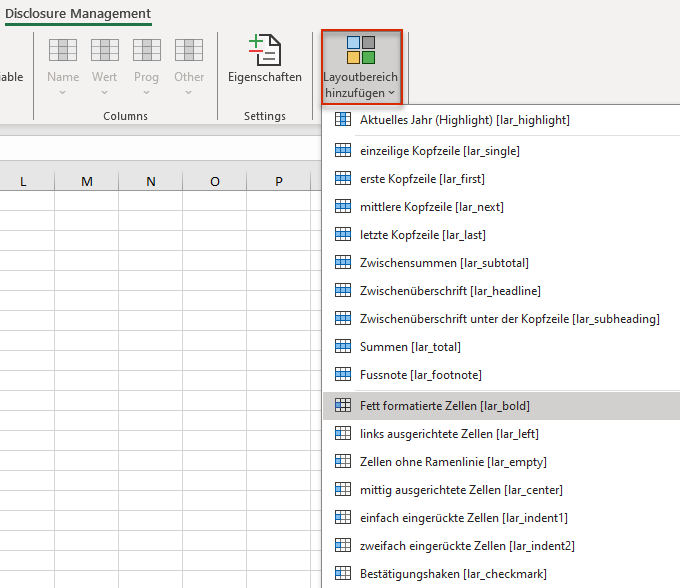The height and width of the screenshot is (588, 680).
Task: Select Fett formatierte Zellen [lar_bold]
Action: pos(501,406)
